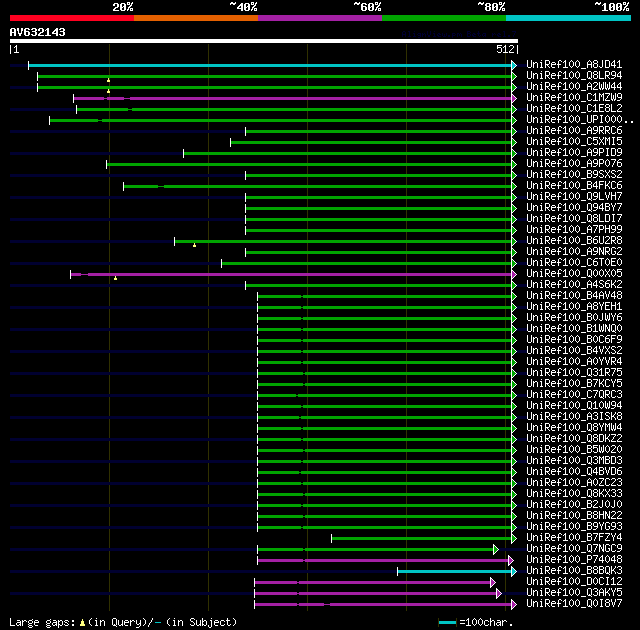This screenshot has height=630, width=640.
Task: Click the yellow gap marker under B6U2R8 bar
Action: pyautogui.click(x=195, y=245)
